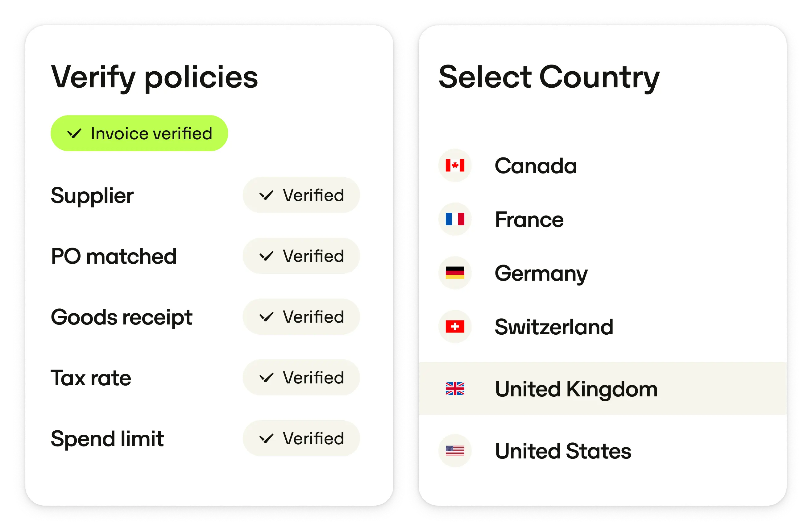Choose the highlighted United Kingdom option
Viewport: 812px width, 531px height.
coord(576,389)
